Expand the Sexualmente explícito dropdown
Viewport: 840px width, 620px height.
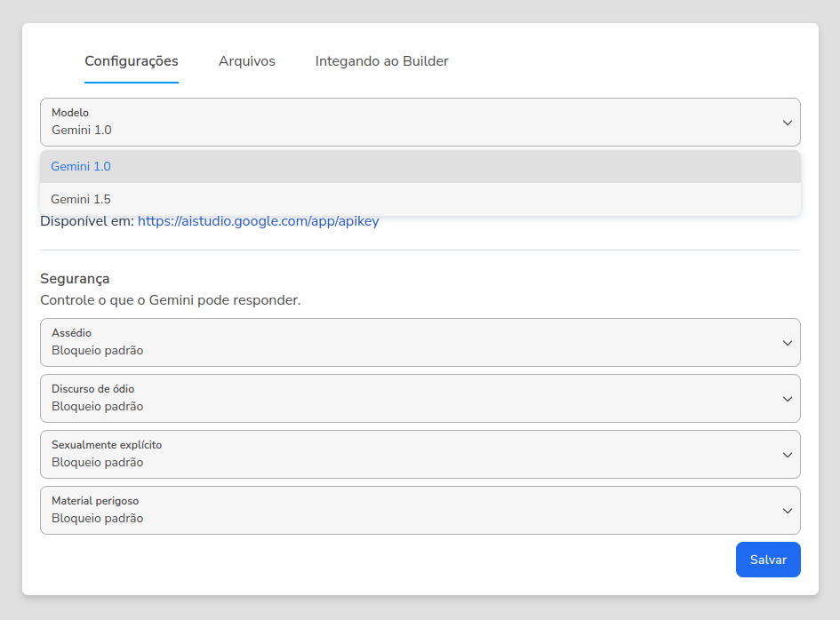tap(420, 455)
